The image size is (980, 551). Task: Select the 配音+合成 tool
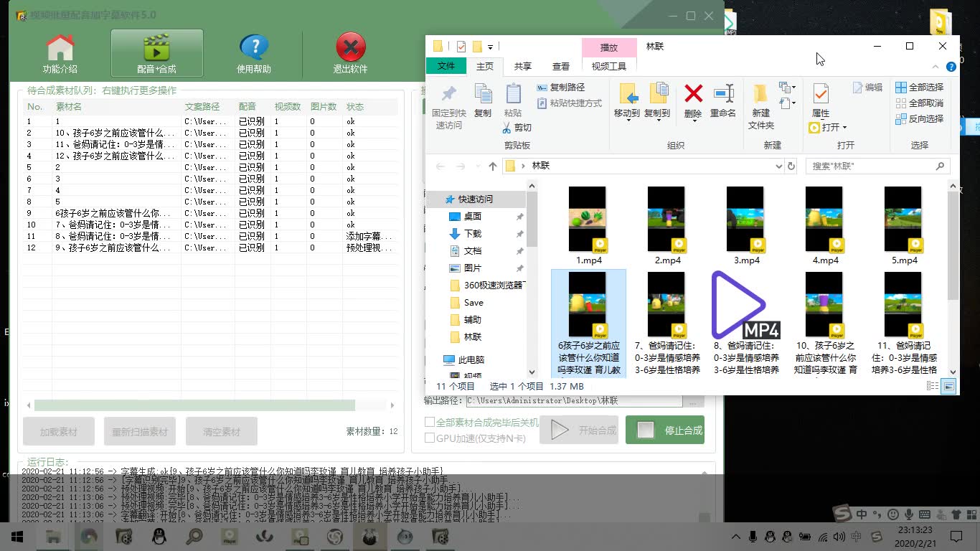point(156,53)
